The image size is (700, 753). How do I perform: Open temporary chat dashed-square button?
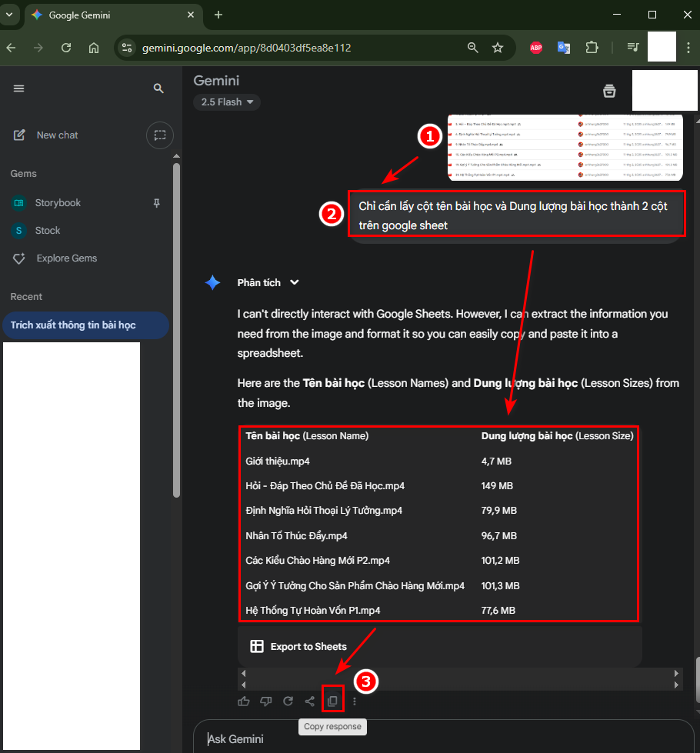pos(160,135)
